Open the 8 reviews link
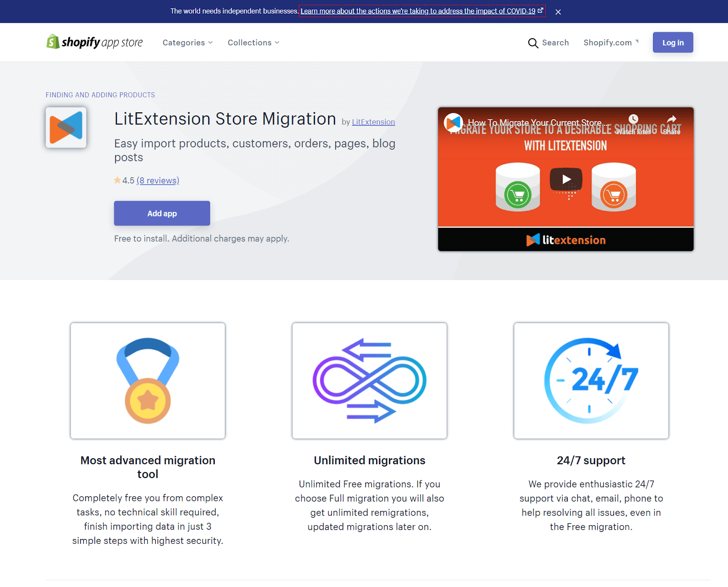Screen dimensions: 728x587 coord(158,181)
